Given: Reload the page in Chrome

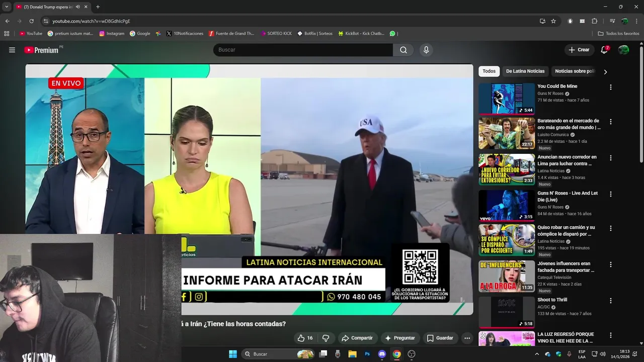Looking at the screenshot, I should [31, 21].
